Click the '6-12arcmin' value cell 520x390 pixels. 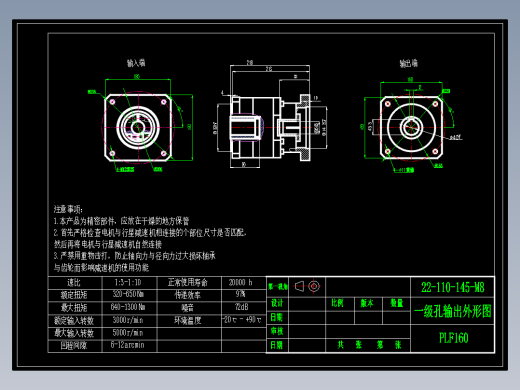pyautogui.click(x=129, y=346)
